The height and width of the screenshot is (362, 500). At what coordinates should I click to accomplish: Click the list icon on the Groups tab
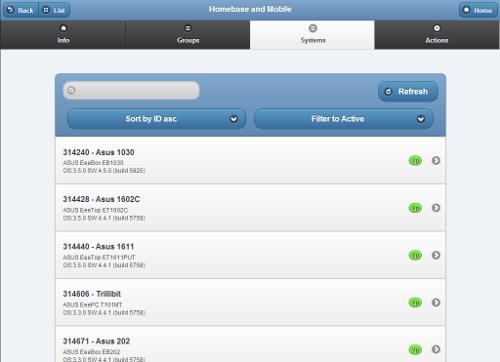pyautogui.click(x=188, y=28)
